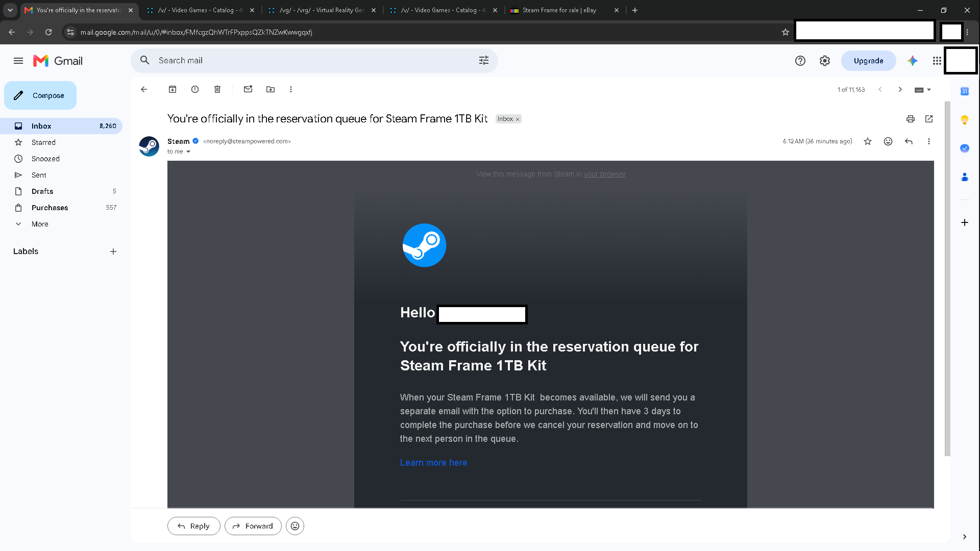Screen dimensions: 980x551
Task: Mark the email as unread
Action: [248, 89]
